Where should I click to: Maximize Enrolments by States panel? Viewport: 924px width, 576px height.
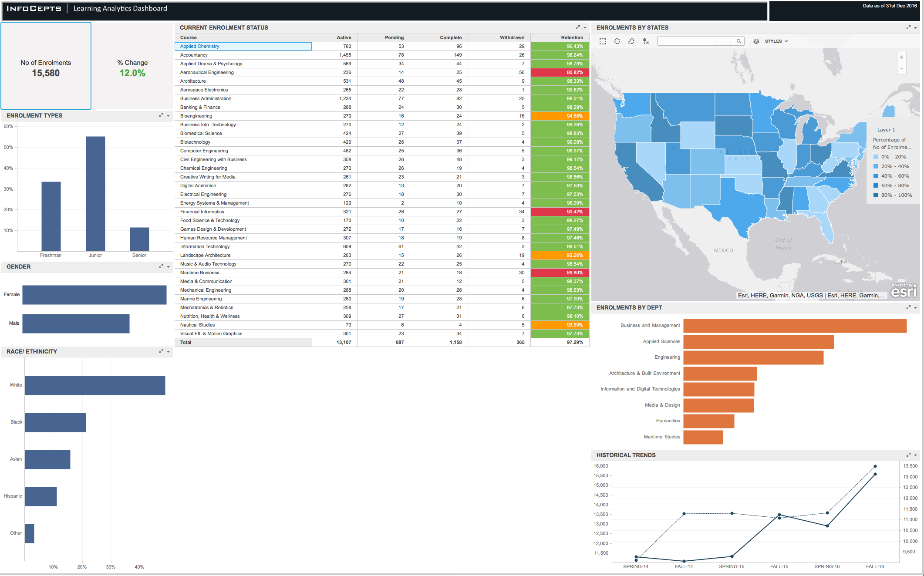pyautogui.click(x=908, y=27)
